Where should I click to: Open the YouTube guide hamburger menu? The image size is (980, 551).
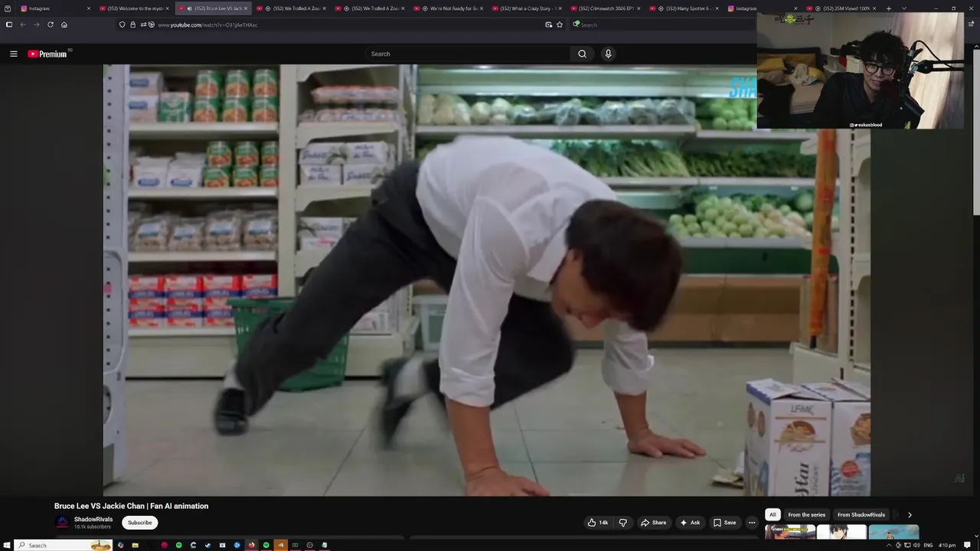pyautogui.click(x=13, y=54)
